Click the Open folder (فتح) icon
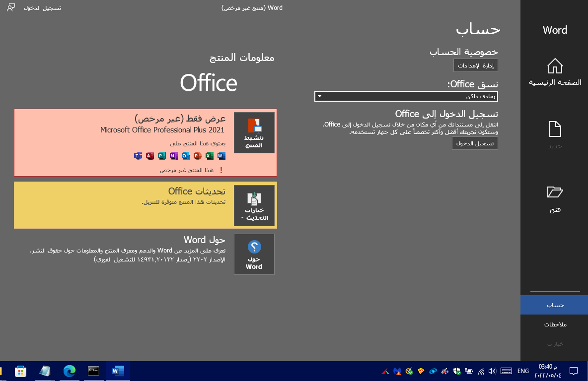The image size is (588, 381). [555, 192]
